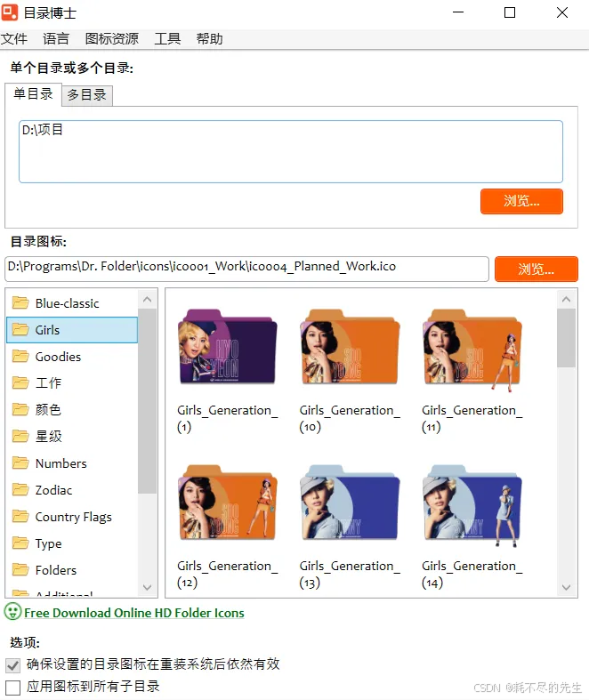Select the Girls_Generation_(14) folder icon
Screen dimensions: 589x700
pos(472,506)
